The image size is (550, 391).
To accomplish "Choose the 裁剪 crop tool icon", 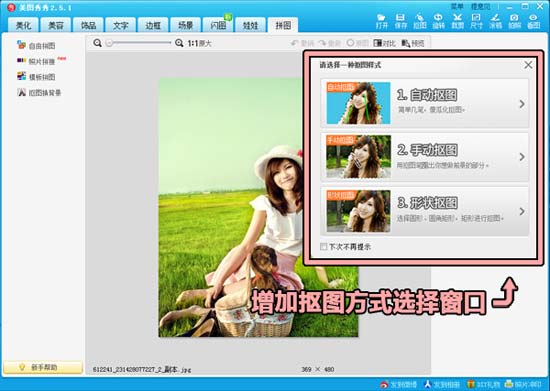I will (457, 21).
